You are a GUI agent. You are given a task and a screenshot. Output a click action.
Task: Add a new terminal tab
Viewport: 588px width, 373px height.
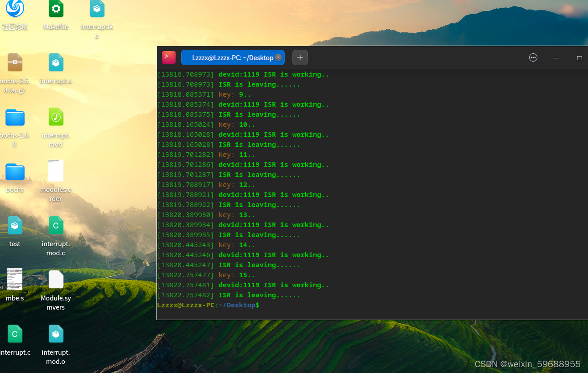tap(300, 57)
